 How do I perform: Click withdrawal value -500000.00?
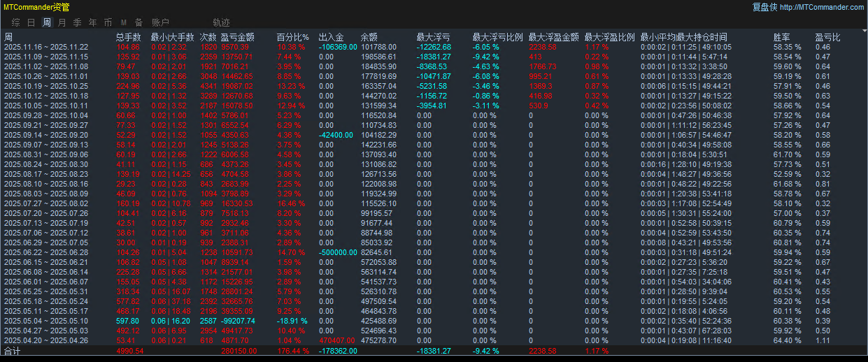coord(337,252)
